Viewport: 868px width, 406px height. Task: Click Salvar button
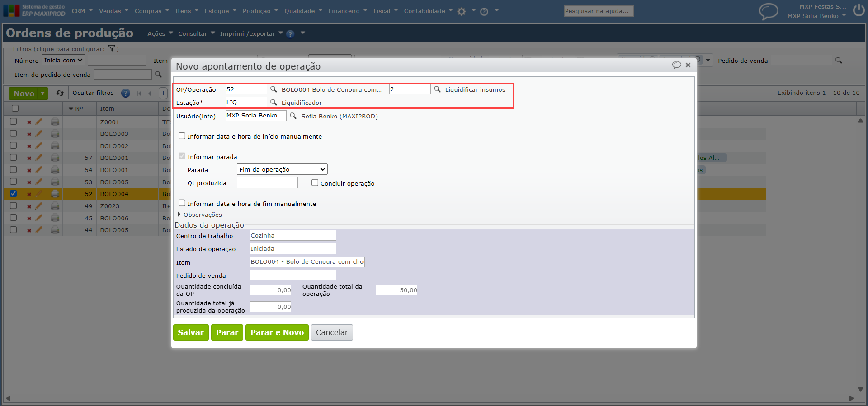pyautogui.click(x=191, y=332)
